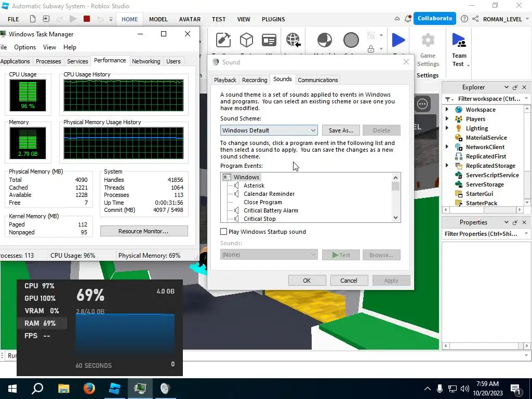Expand the ReplicatedStorage node in Explorer

tap(447, 165)
